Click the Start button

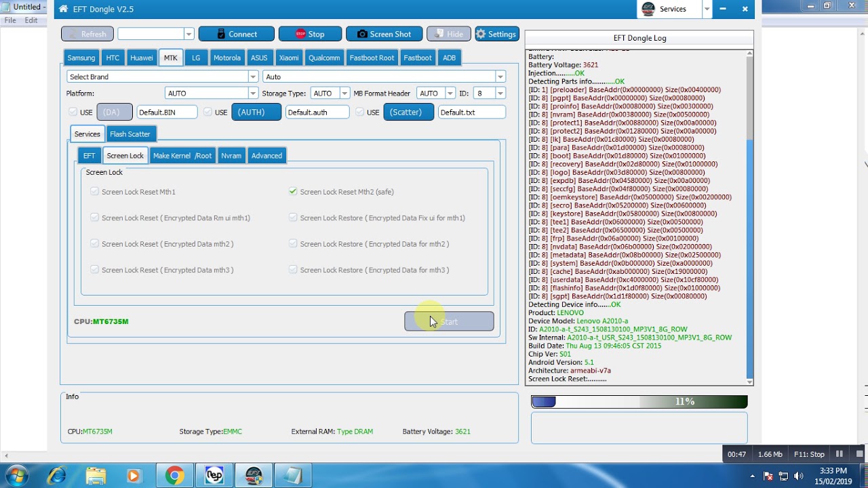point(449,321)
